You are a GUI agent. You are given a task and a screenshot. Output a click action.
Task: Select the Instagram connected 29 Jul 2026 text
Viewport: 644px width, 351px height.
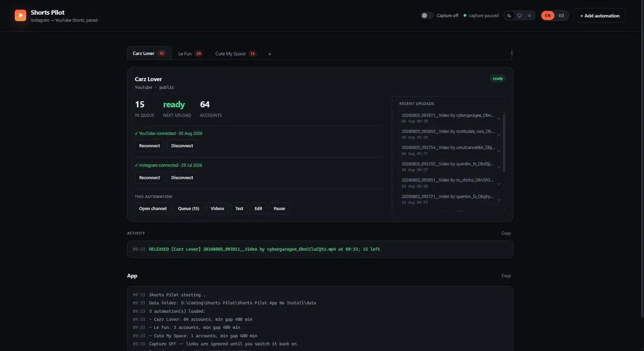168,165
